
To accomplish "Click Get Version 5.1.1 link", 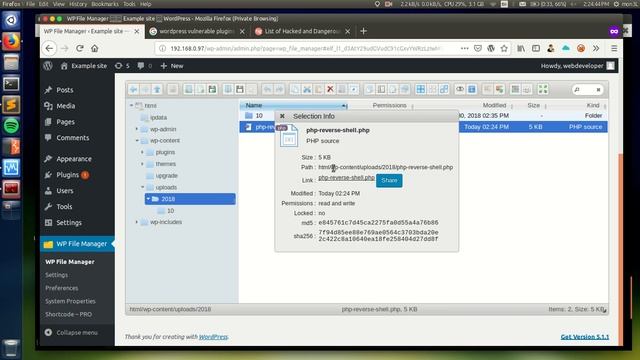I will click(x=584, y=337).
